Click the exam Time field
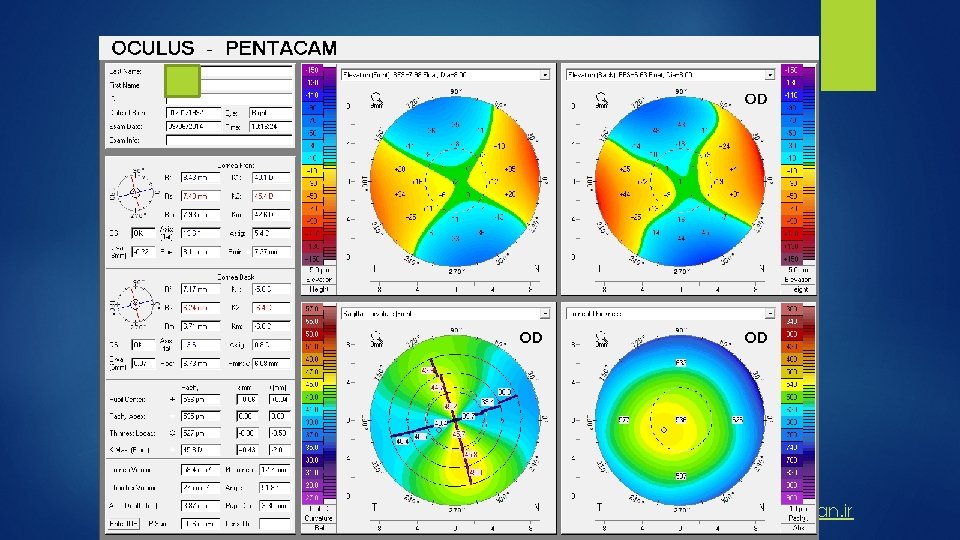The height and width of the screenshot is (540, 960). [271, 127]
